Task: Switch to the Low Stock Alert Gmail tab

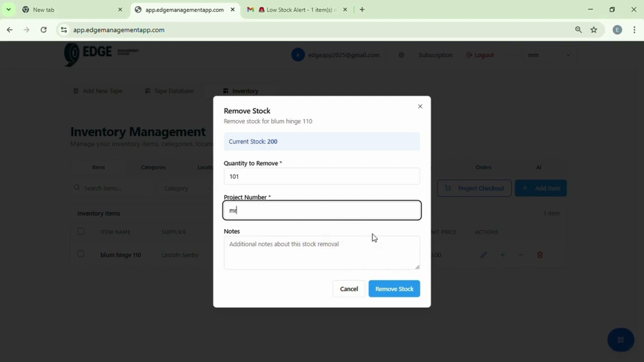Action: pyautogui.click(x=297, y=10)
